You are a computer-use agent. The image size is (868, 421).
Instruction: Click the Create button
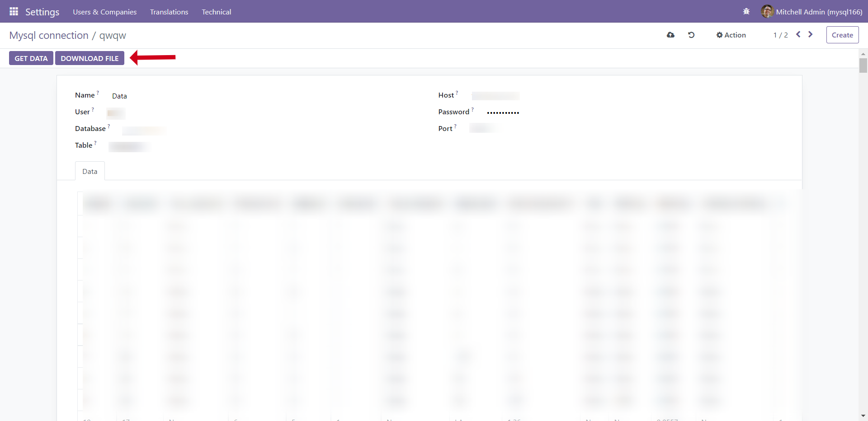point(842,35)
